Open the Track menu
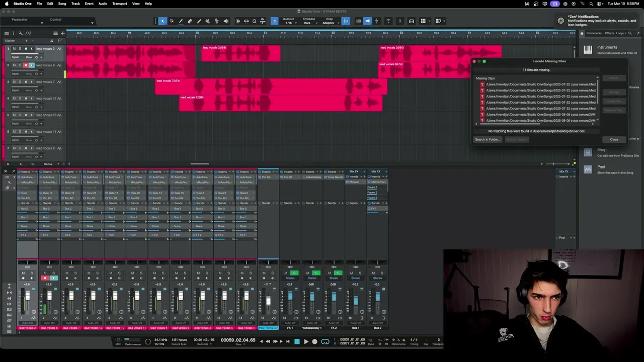Viewport: 644px width, 362px height. click(x=75, y=4)
